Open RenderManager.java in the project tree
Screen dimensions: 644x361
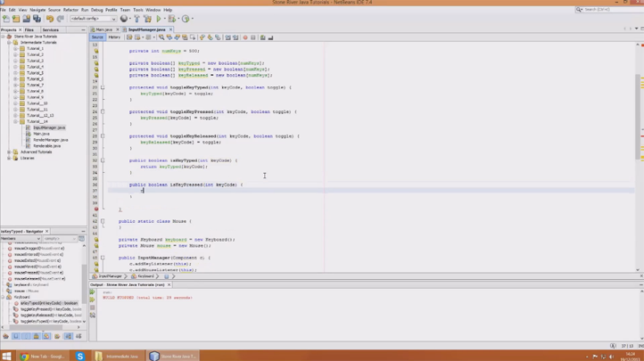coord(50,140)
